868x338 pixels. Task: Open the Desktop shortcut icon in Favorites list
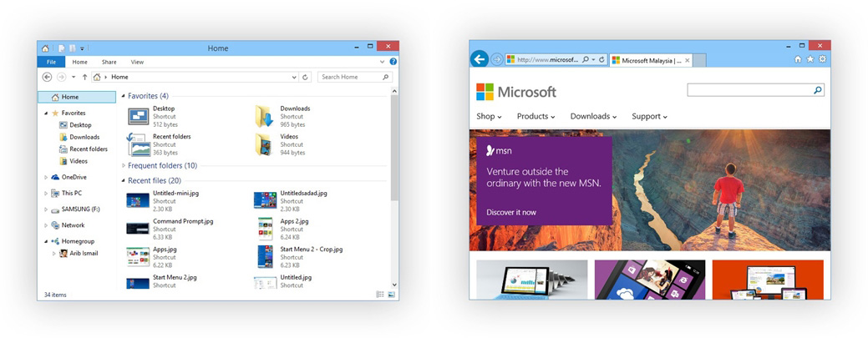point(139,116)
